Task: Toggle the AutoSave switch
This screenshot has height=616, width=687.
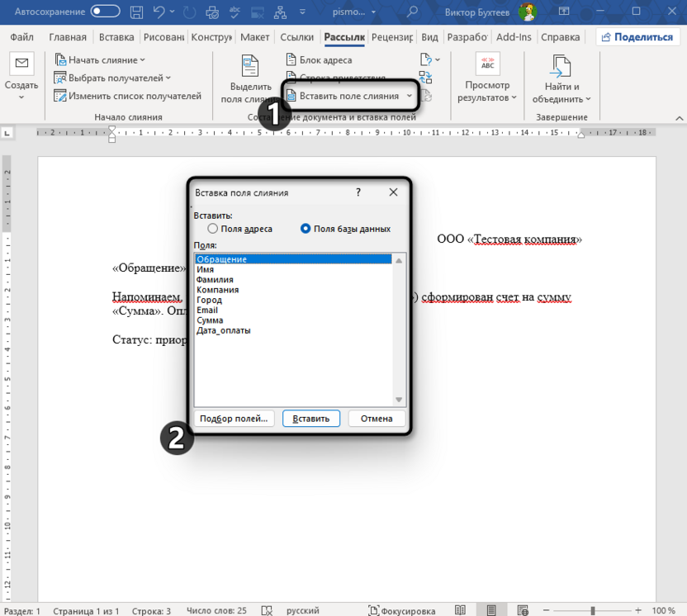Action: coord(105,12)
